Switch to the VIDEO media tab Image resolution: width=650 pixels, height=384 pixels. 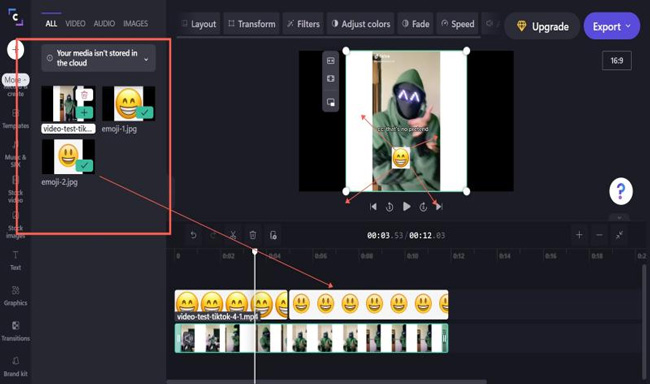click(75, 24)
